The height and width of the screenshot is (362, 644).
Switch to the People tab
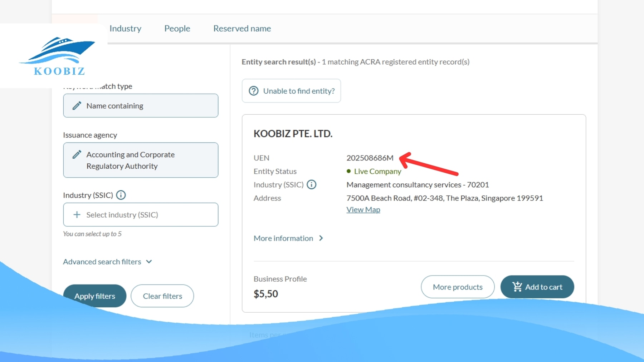pyautogui.click(x=177, y=28)
